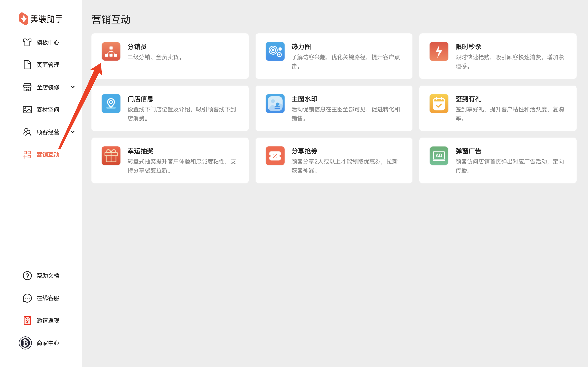Image resolution: width=588 pixels, height=367 pixels.
Task: Open 商家中心 merchant avatar
Action: (25, 343)
